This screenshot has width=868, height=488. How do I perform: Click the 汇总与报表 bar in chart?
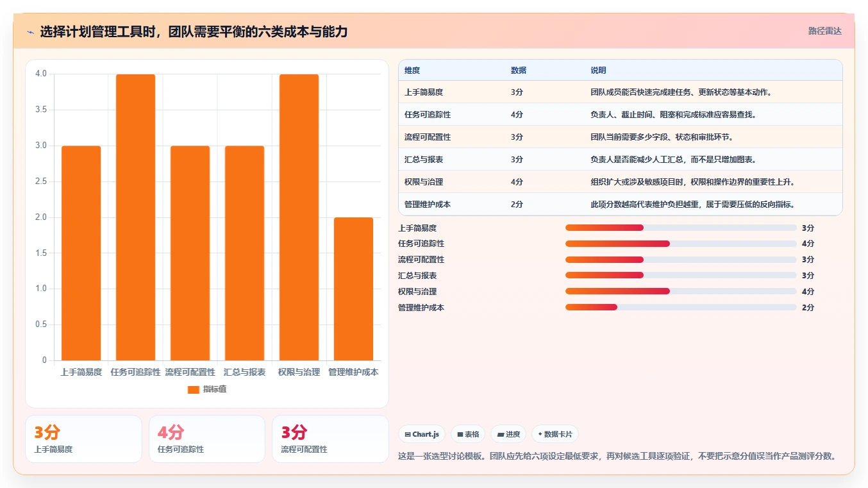coord(245,253)
